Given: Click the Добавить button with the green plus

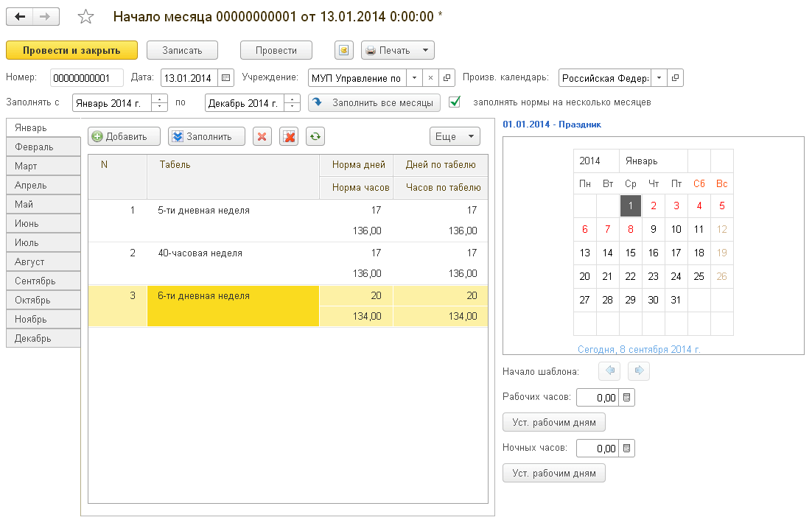Looking at the screenshot, I should pos(124,136).
